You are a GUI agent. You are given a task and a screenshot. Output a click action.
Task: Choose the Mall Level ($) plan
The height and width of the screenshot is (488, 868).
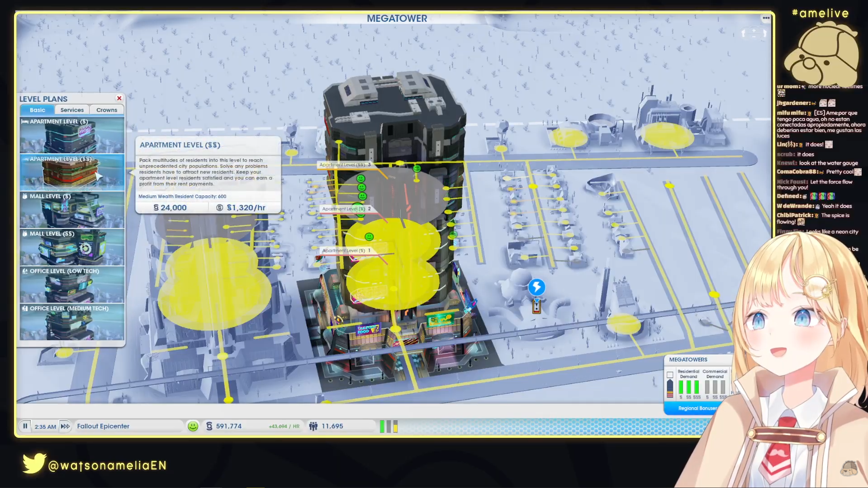(x=72, y=210)
